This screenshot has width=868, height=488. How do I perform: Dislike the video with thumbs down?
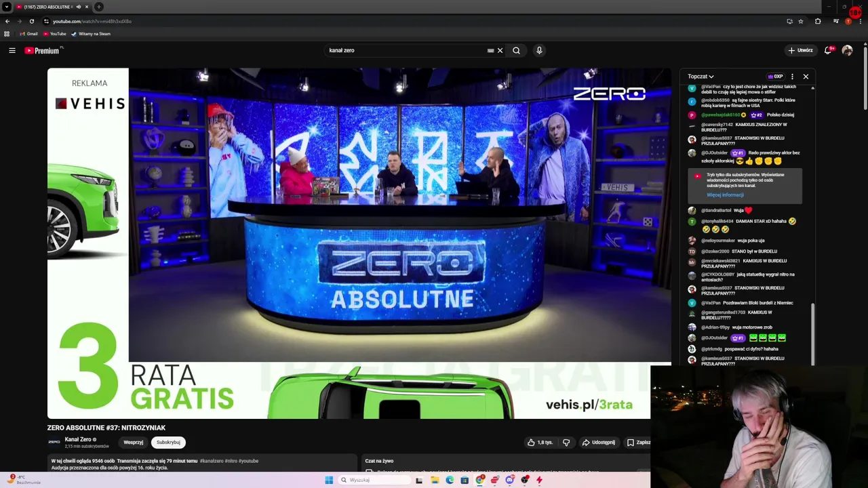(x=566, y=443)
